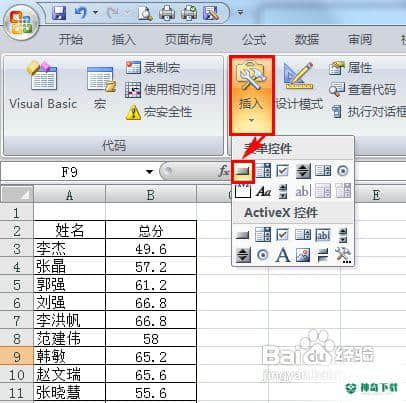Insert a form control Check Box

(x=283, y=171)
